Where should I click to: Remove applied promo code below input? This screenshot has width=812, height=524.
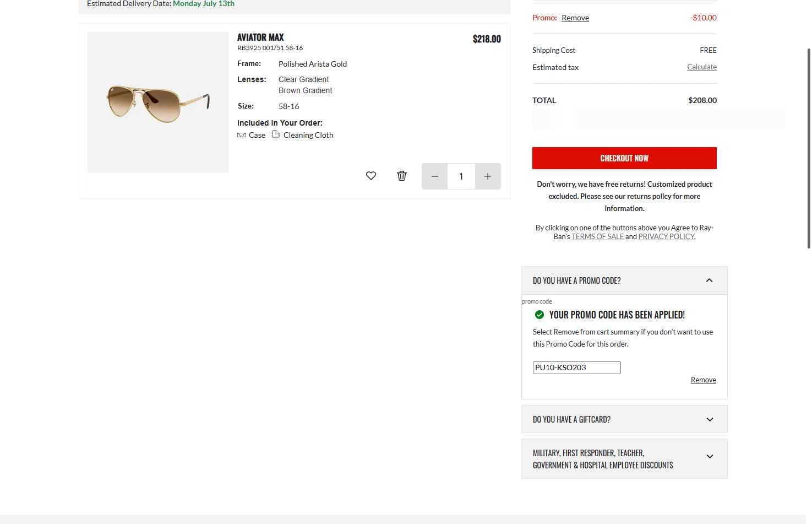click(704, 380)
